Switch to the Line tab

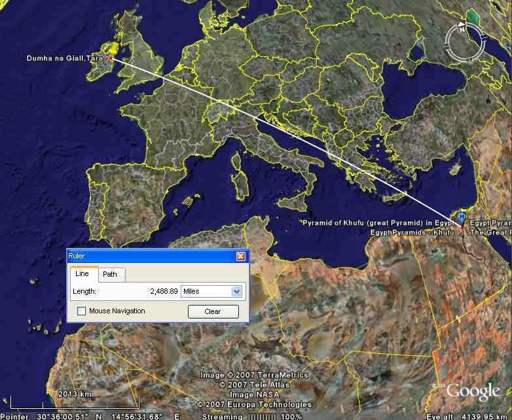tap(84, 274)
